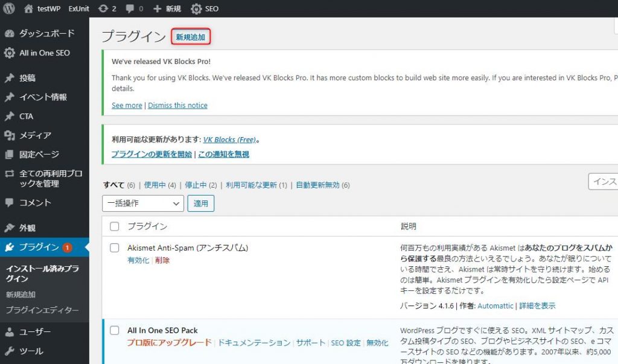The width and height of the screenshot is (618, 364).
Task: Open the comments bubble icon in admin bar
Action: (x=130, y=8)
